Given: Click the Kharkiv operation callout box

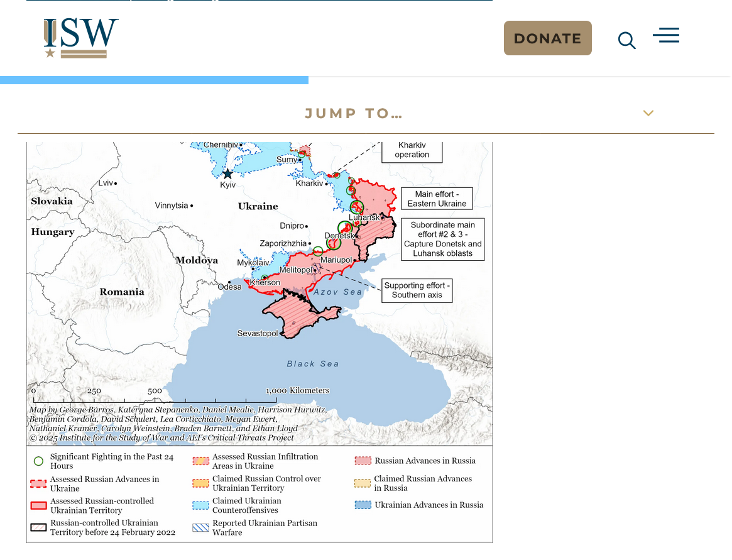Looking at the screenshot, I should pyautogui.click(x=412, y=151).
